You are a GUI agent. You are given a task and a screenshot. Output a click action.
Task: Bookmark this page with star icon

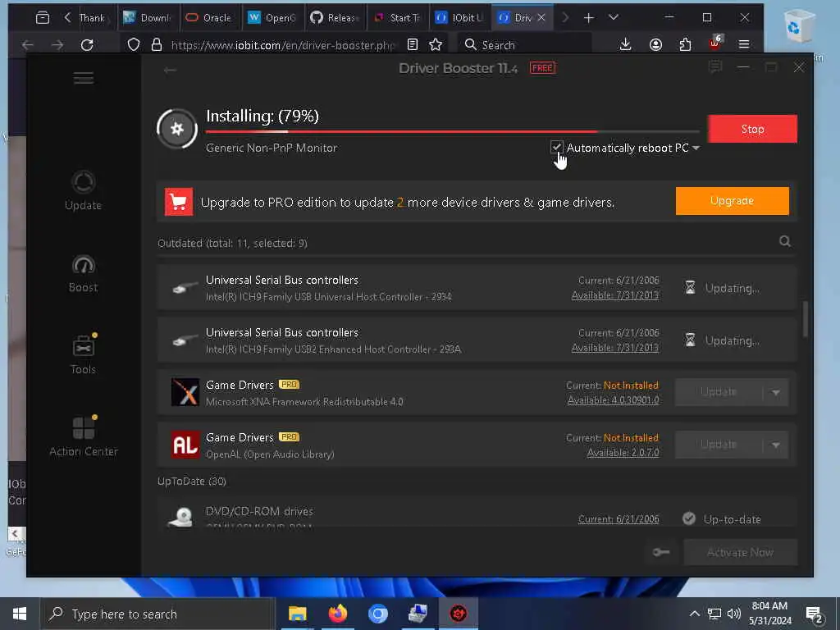pos(436,45)
